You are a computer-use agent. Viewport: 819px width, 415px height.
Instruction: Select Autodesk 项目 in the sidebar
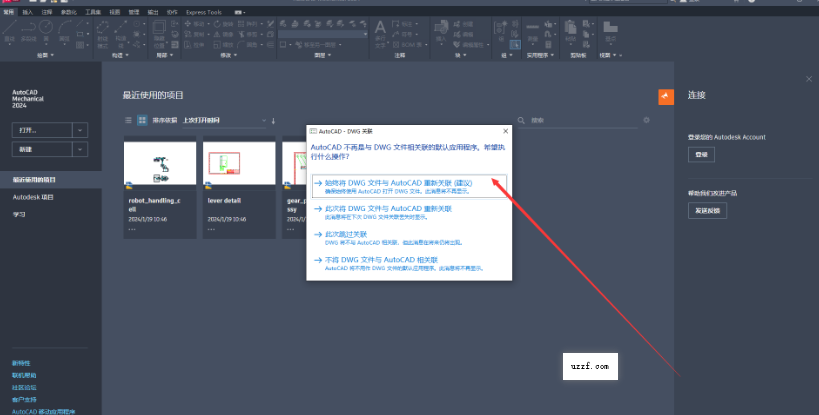point(33,197)
